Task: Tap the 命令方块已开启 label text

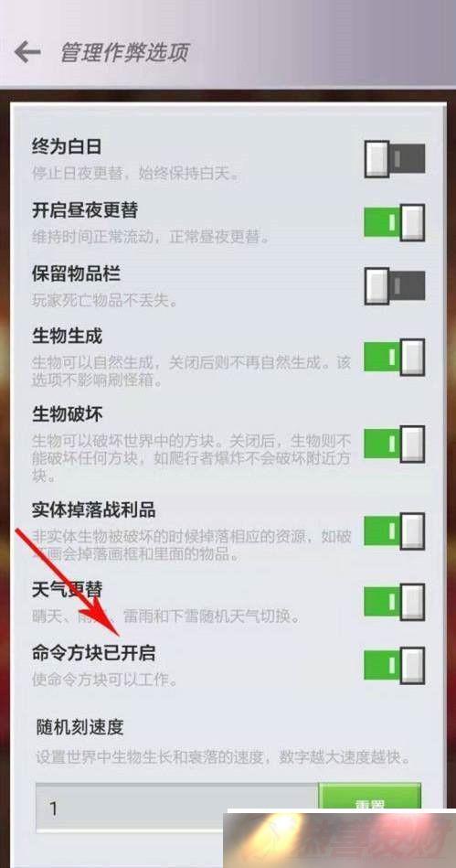Action: pos(93,653)
